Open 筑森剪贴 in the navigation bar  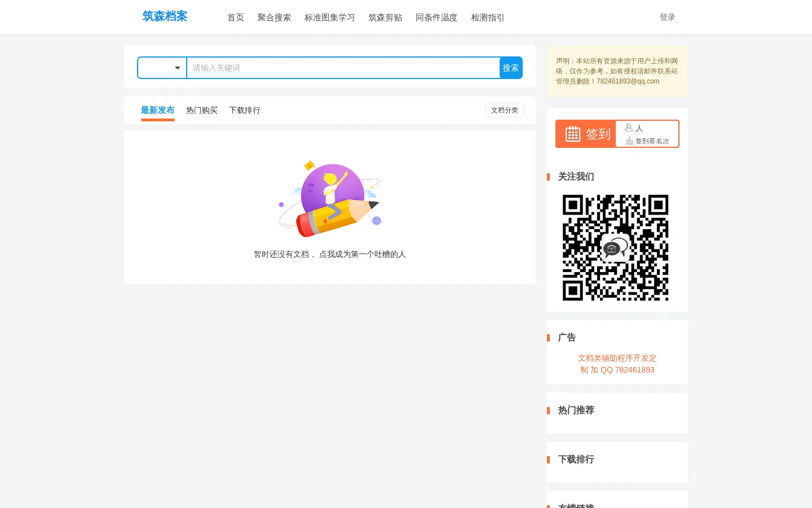(x=385, y=17)
